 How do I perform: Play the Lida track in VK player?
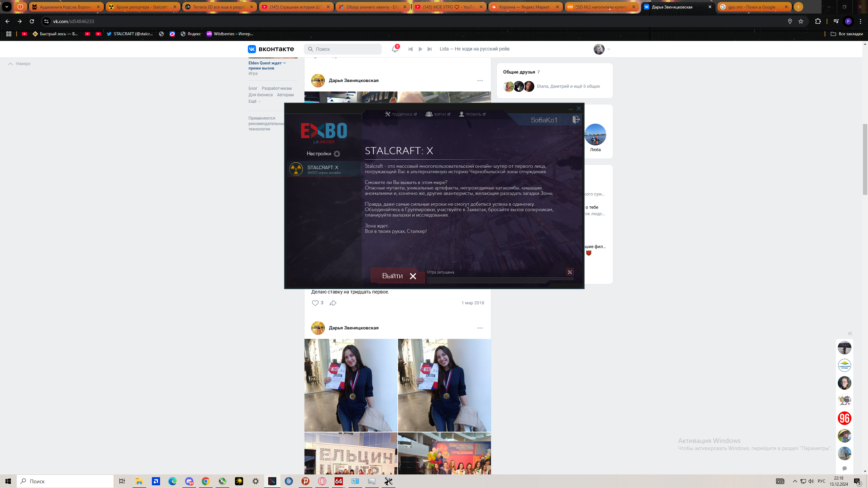pyautogui.click(x=420, y=49)
